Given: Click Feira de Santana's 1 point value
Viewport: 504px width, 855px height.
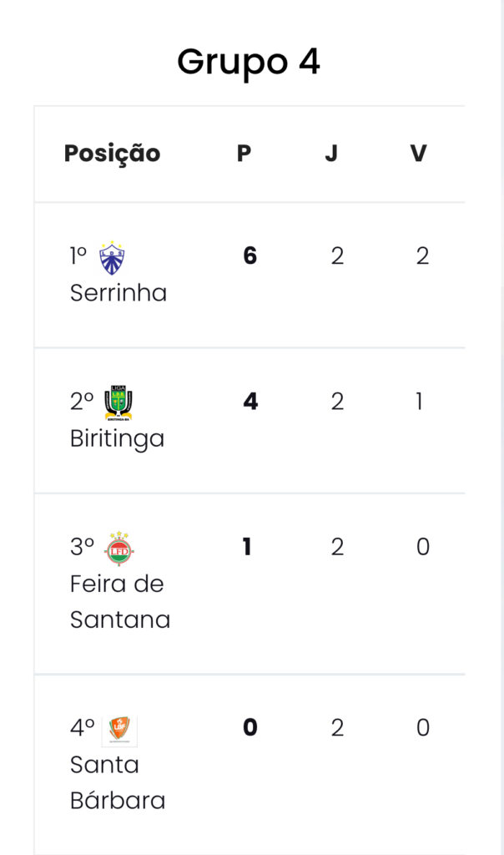Looking at the screenshot, I should (x=247, y=547).
